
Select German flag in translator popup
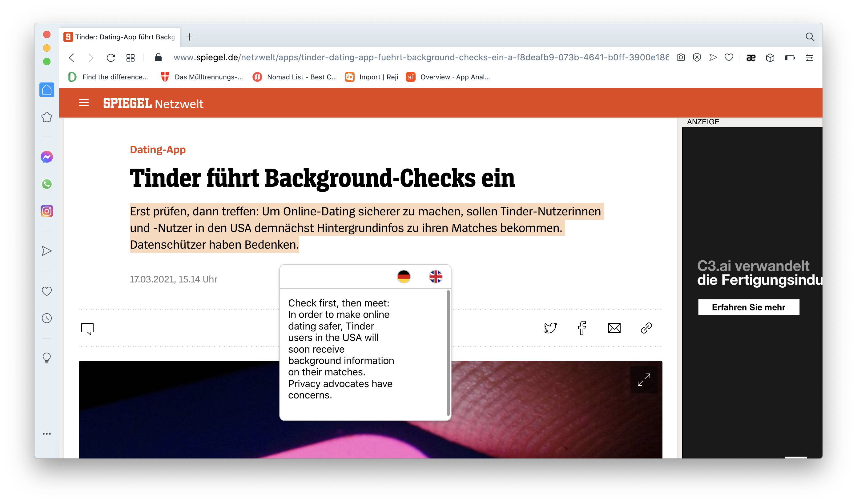[x=404, y=276]
